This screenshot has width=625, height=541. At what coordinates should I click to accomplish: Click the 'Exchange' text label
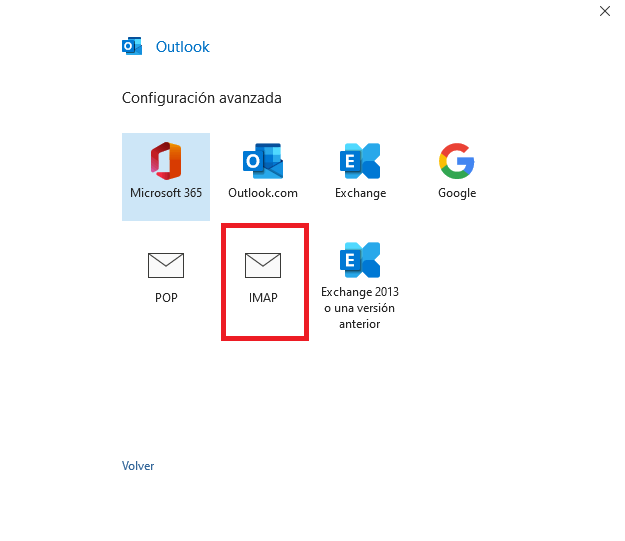point(360,193)
